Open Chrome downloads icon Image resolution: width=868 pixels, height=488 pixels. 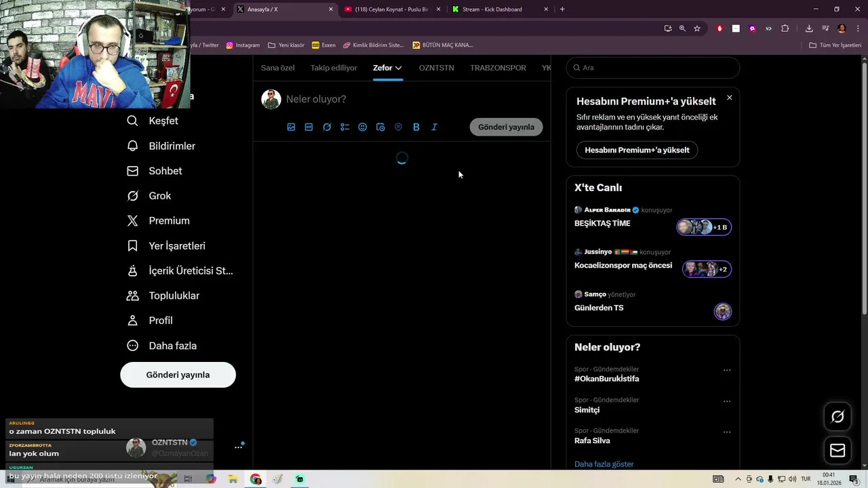click(x=809, y=28)
